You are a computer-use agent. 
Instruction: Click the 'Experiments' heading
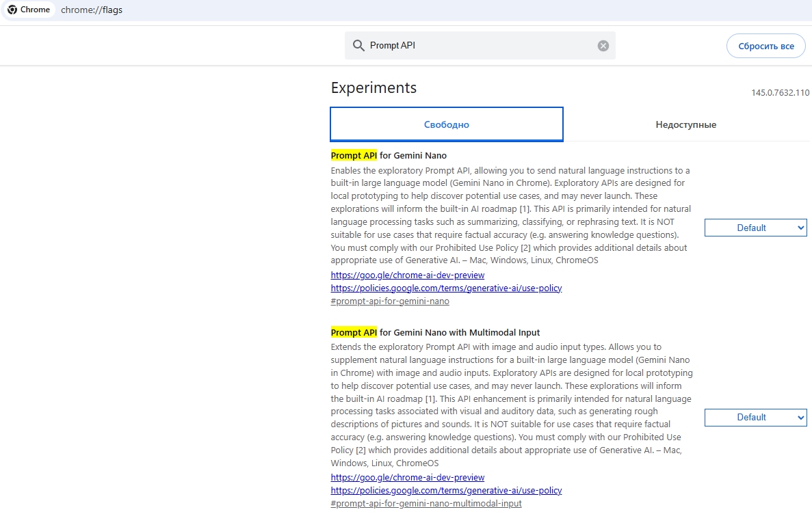[x=374, y=87]
